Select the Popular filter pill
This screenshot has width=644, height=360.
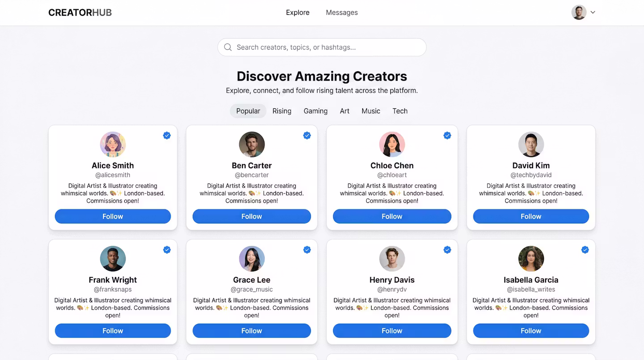click(248, 111)
